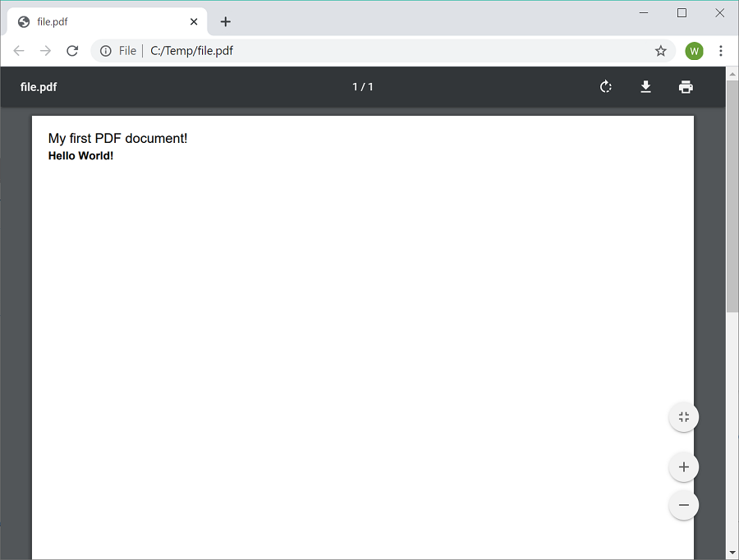Bookmark this page with the star
Viewport: 739px width, 560px height.
(x=660, y=51)
